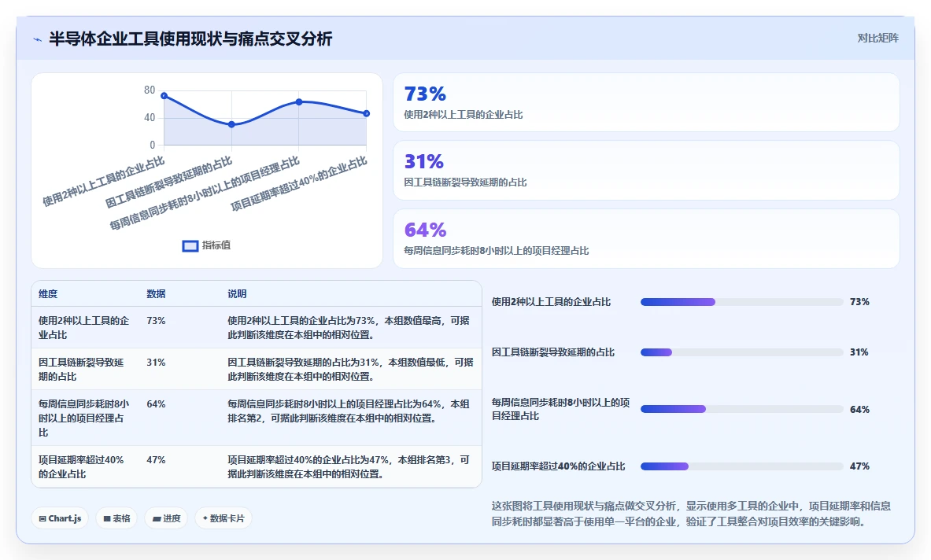Select the first line chart data point near 73

coord(164,95)
